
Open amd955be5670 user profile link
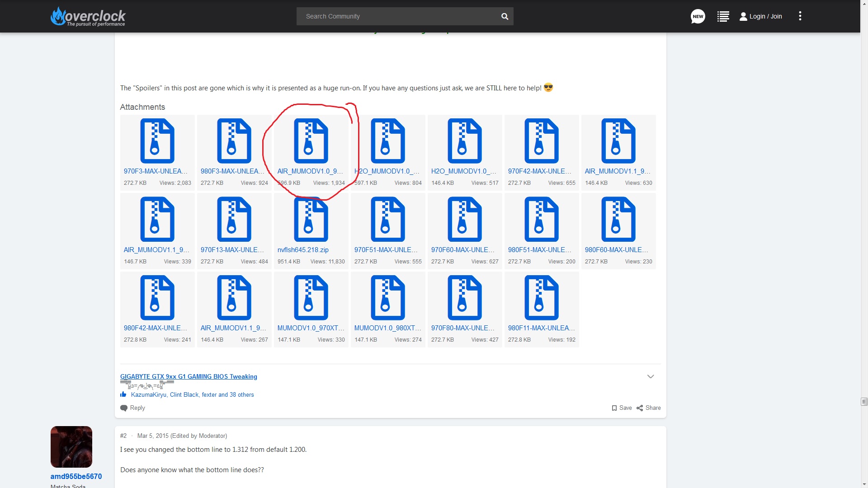tap(76, 476)
